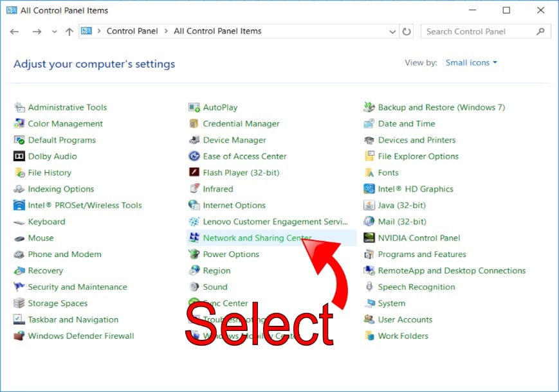Open the recent locations dropdown arrow
This screenshot has height=392, width=559.
click(54, 31)
